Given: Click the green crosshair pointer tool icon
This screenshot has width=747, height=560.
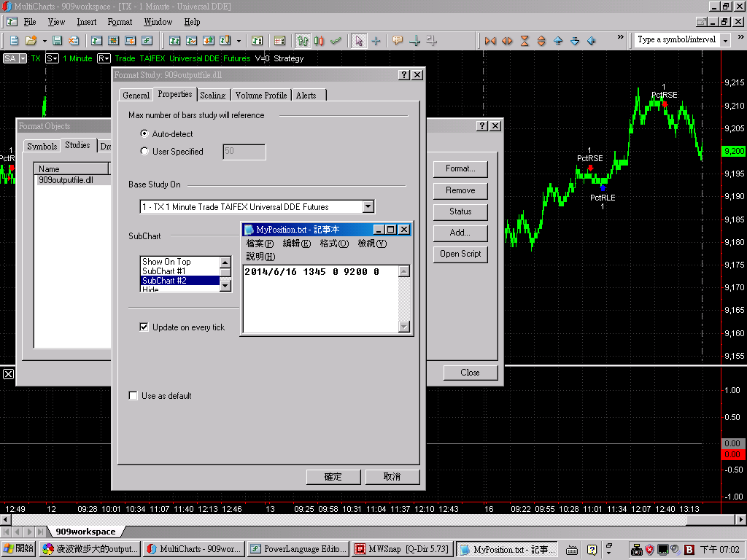Looking at the screenshot, I should pos(415,41).
